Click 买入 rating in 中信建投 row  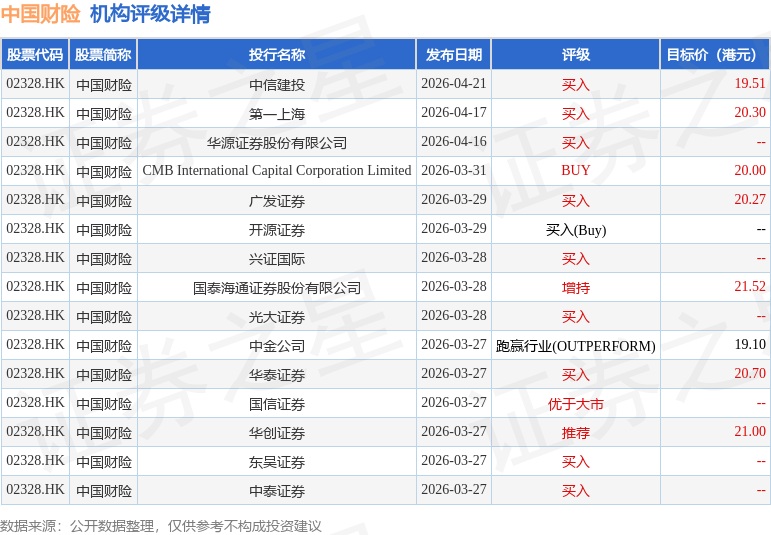pyautogui.click(x=576, y=85)
